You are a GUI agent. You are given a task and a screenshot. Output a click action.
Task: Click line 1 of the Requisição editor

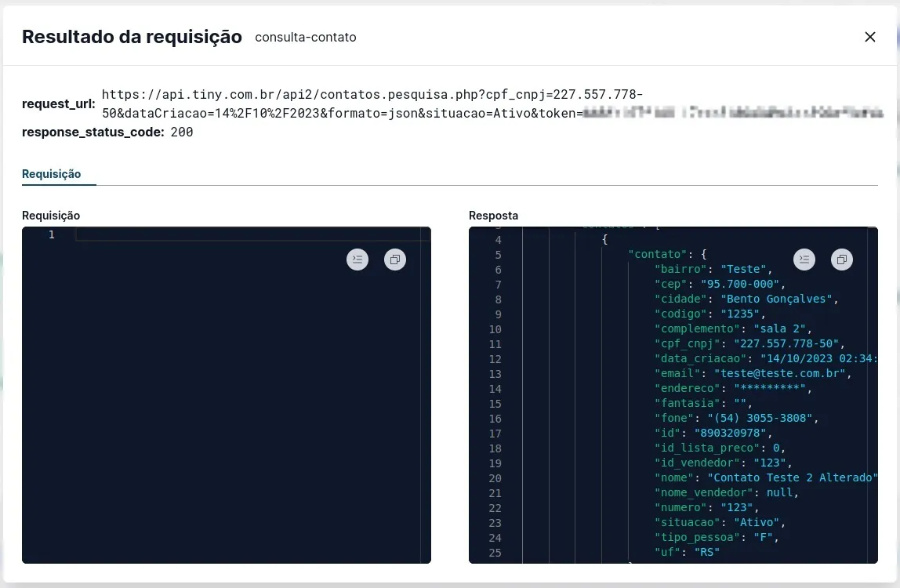252,234
